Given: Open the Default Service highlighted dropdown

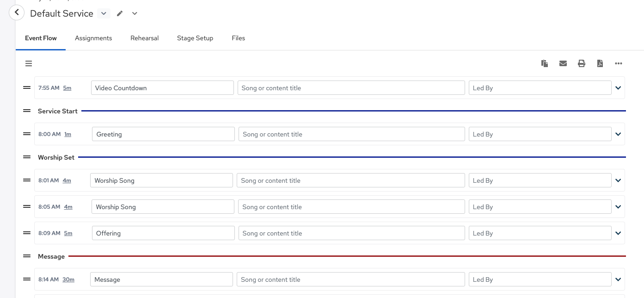Looking at the screenshot, I should [104, 13].
